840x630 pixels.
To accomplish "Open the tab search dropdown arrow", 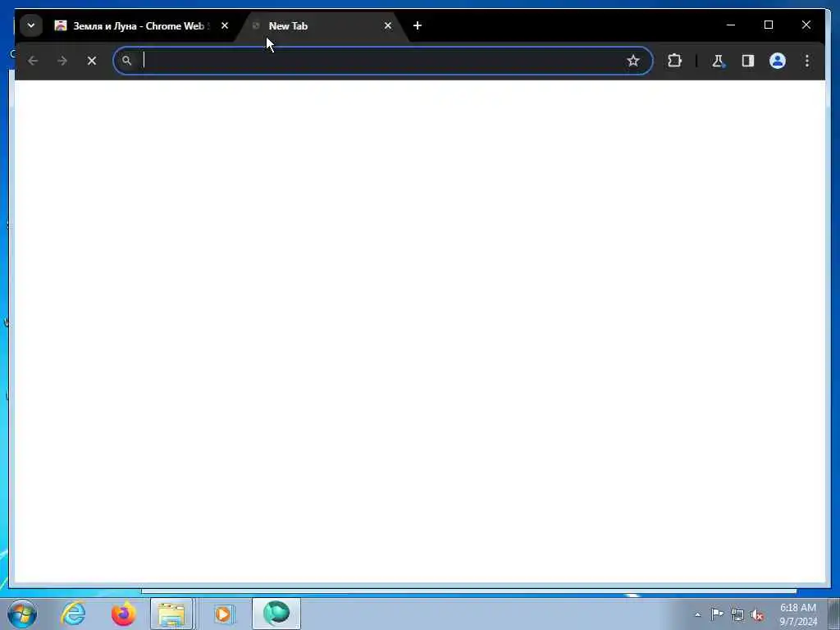I will click(x=31, y=25).
